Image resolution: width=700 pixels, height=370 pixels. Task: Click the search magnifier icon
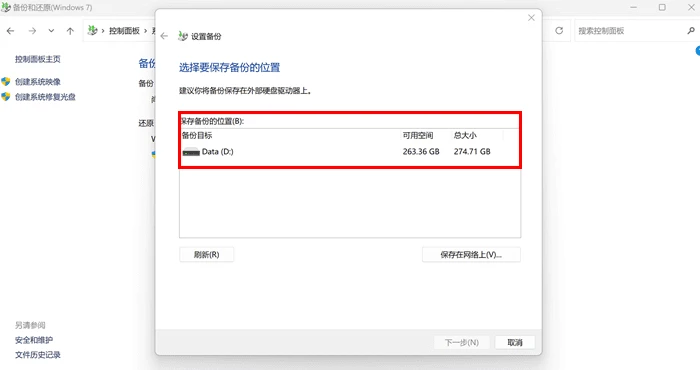[691, 31]
